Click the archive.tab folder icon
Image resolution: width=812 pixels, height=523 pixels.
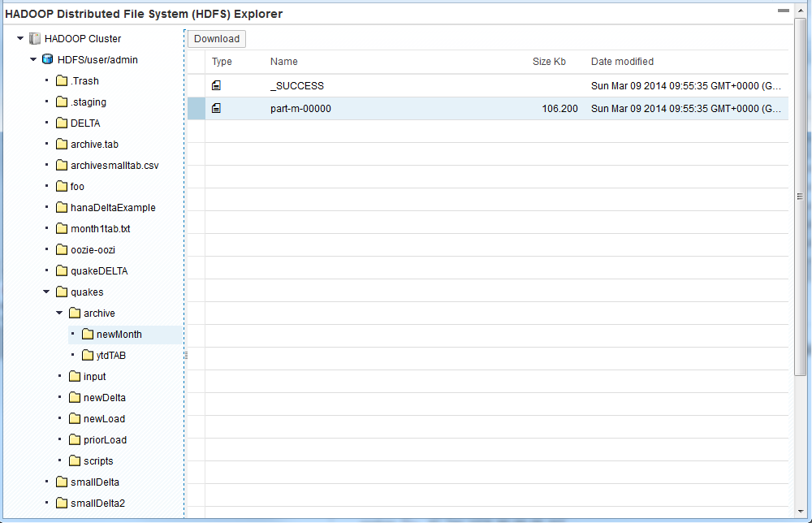tap(62, 144)
